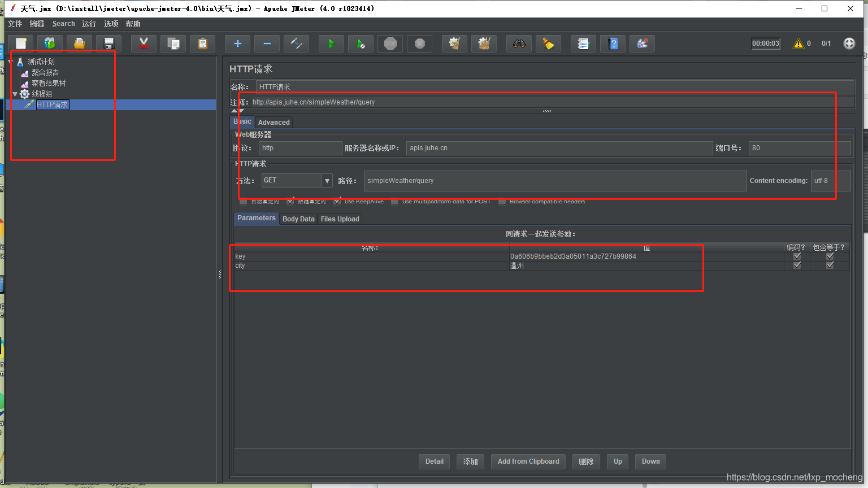Open the Templates toolbar icon

(x=50, y=43)
